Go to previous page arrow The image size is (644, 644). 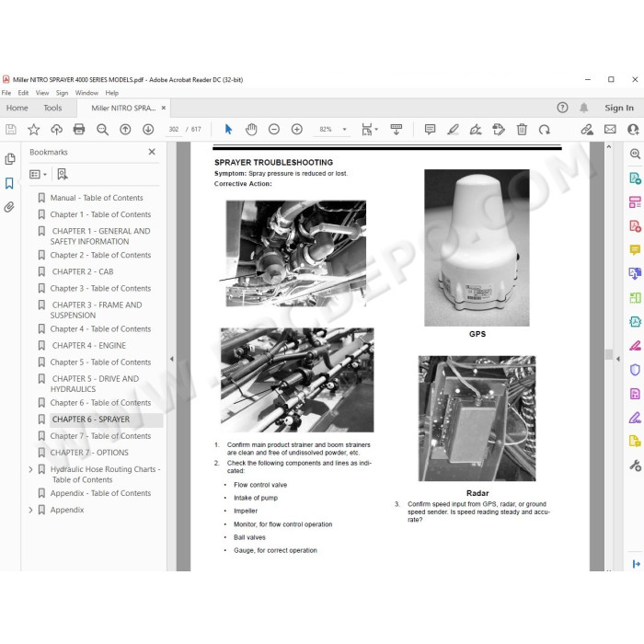click(x=125, y=130)
